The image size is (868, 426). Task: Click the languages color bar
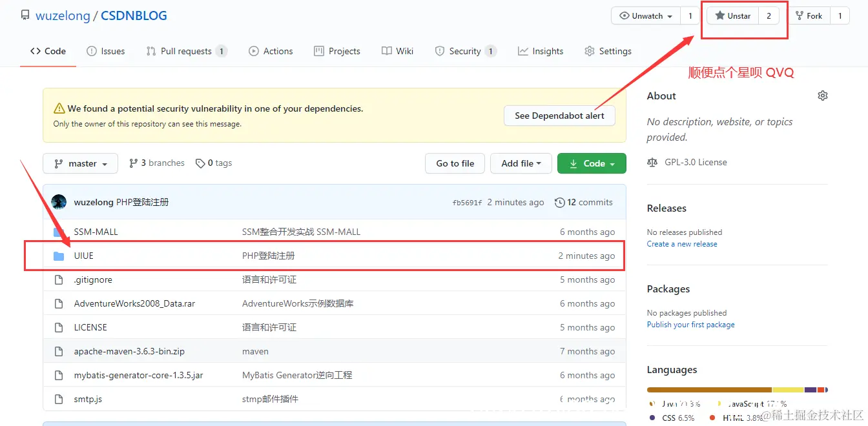pos(738,390)
